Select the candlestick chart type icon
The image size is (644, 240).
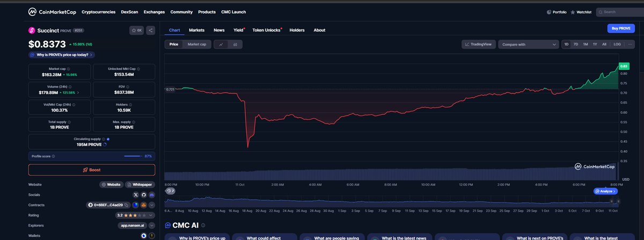click(x=235, y=45)
